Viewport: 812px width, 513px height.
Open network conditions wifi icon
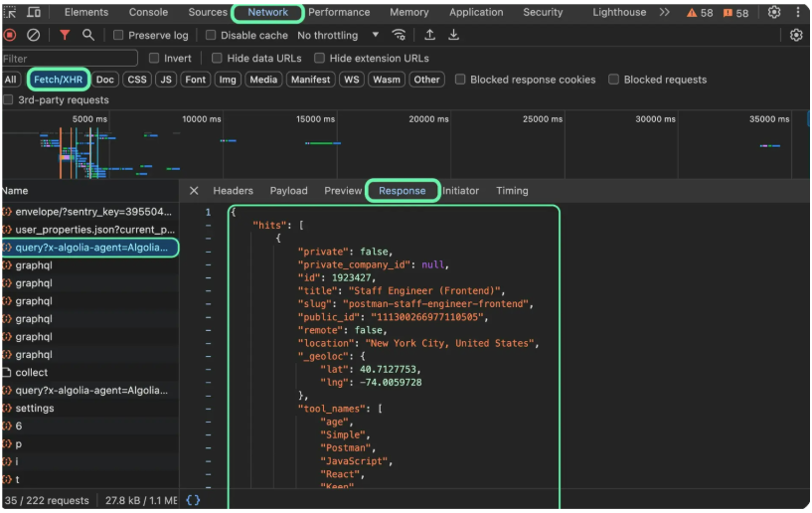point(399,35)
